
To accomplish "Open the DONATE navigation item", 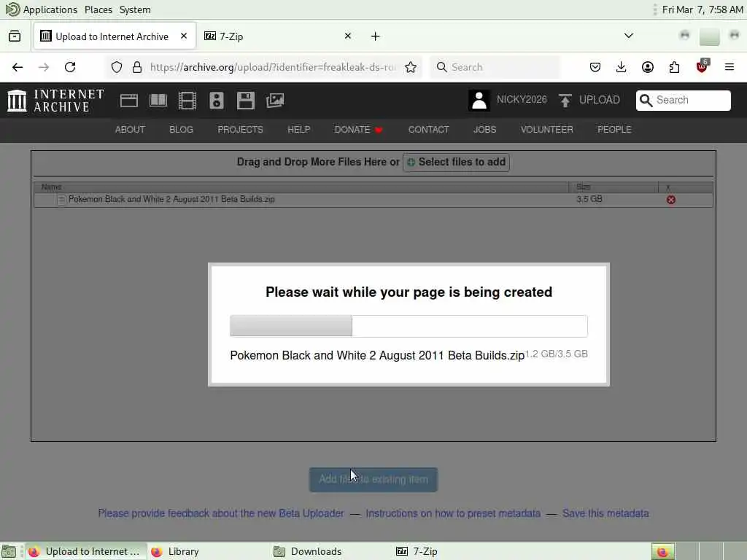I will click(x=358, y=130).
